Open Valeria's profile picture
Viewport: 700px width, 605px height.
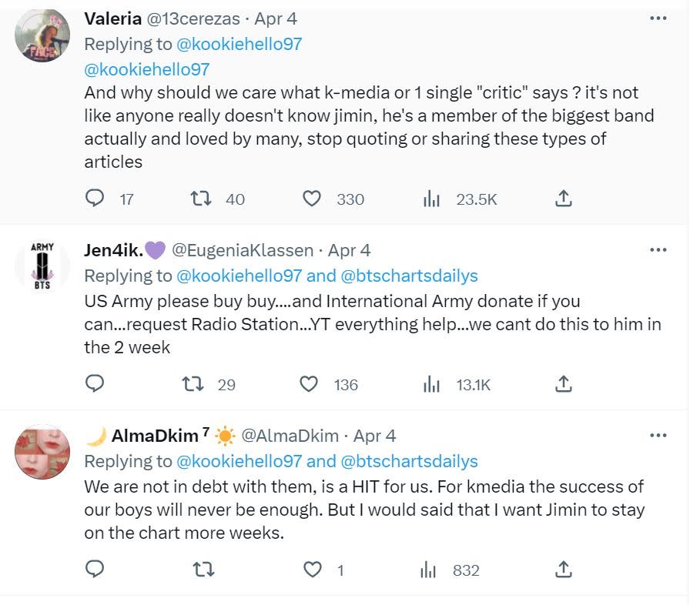point(42,35)
